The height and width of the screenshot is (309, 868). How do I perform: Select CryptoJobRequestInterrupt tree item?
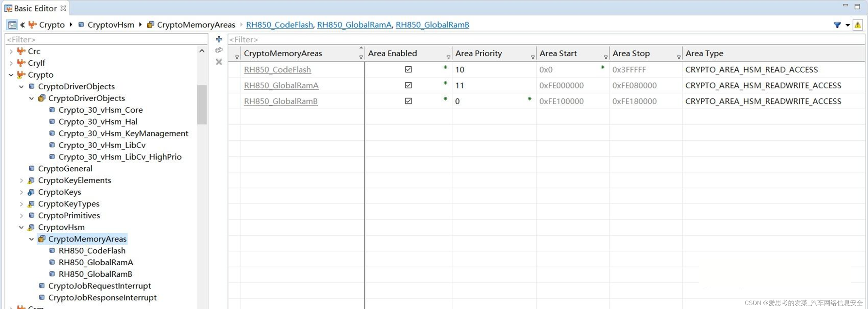100,286
